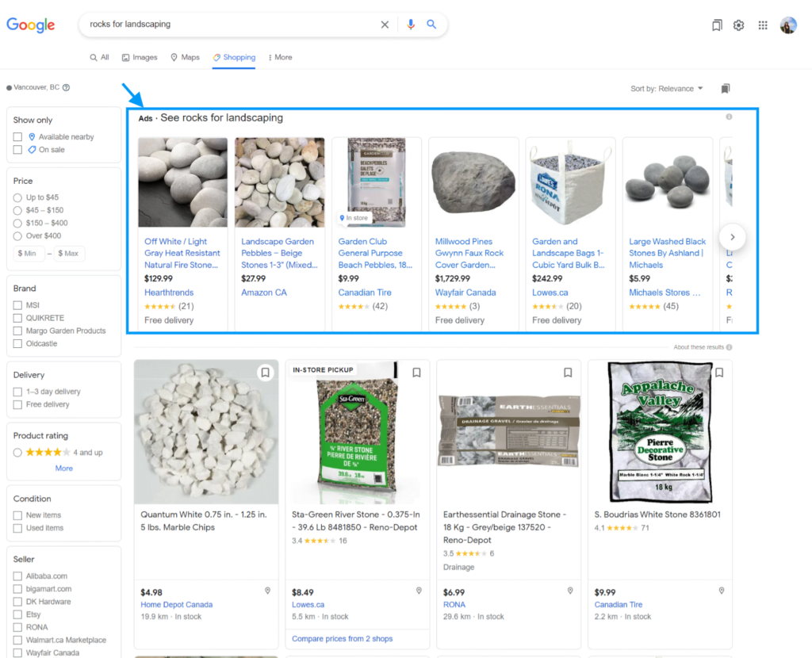Switch to the All tab
This screenshot has width=812, height=658.
click(x=99, y=57)
